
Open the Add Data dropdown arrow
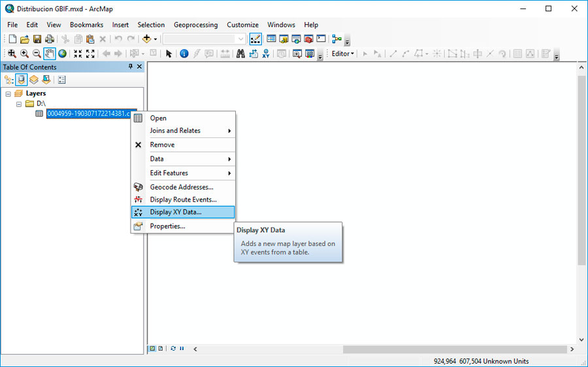pos(155,39)
